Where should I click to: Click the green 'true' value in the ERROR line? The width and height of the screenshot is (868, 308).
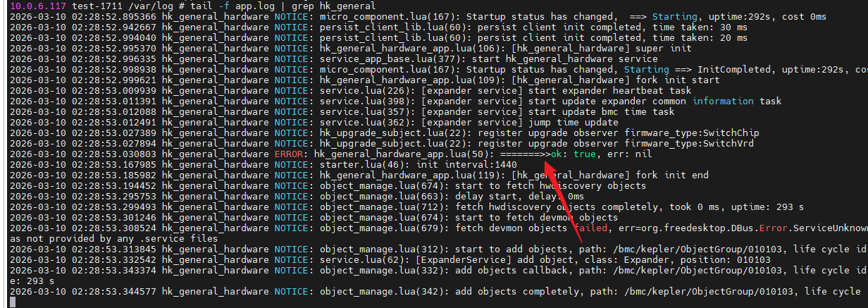(x=585, y=153)
